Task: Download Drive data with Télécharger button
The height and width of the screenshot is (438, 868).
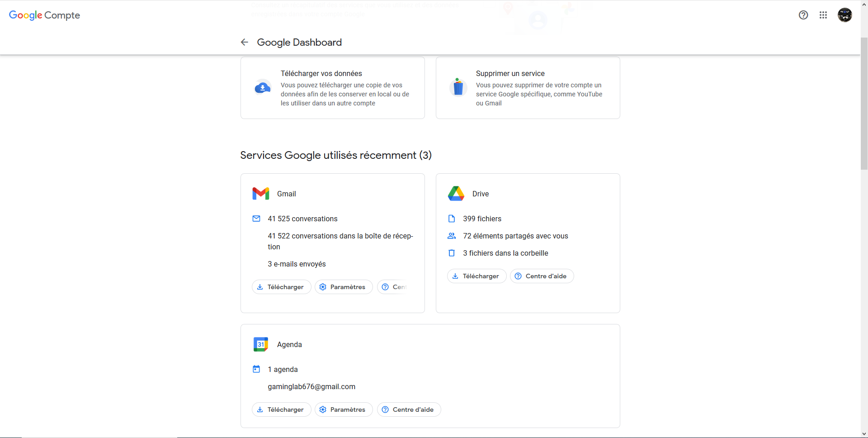Action: click(x=476, y=276)
